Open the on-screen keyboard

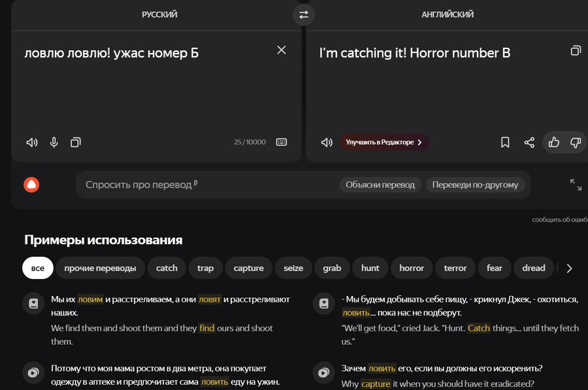click(281, 142)
